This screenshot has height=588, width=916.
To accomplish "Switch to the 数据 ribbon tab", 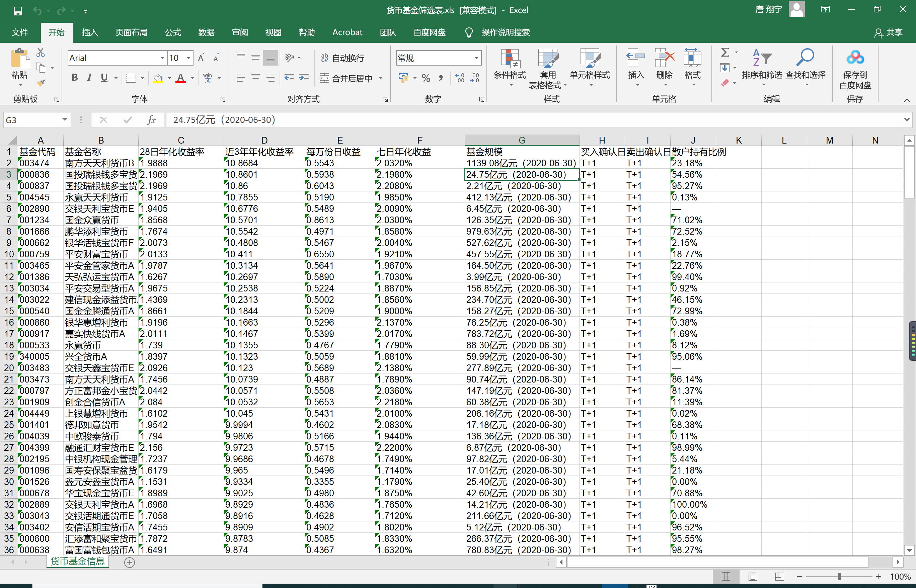I will tap(206, 32).
